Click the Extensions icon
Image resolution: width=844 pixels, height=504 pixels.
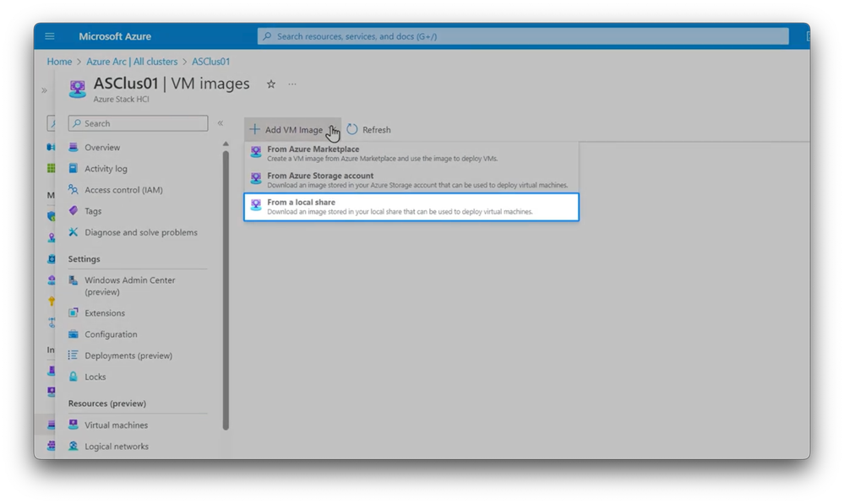coord(74,312)
